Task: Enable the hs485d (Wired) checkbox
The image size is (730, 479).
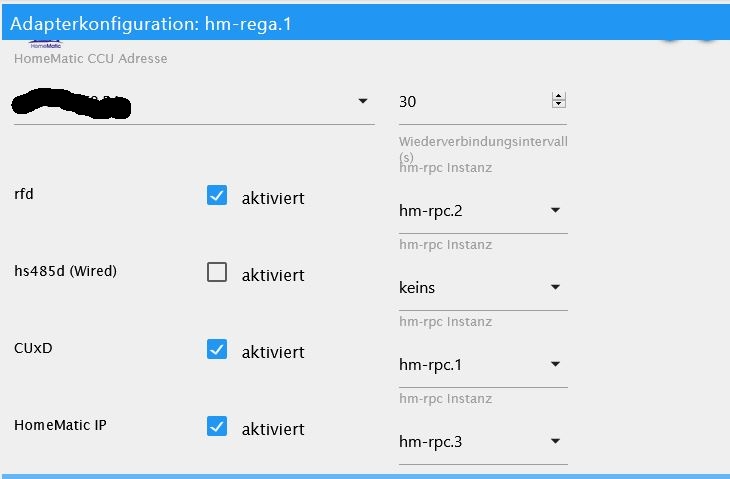Action: (x=216, y=273)
